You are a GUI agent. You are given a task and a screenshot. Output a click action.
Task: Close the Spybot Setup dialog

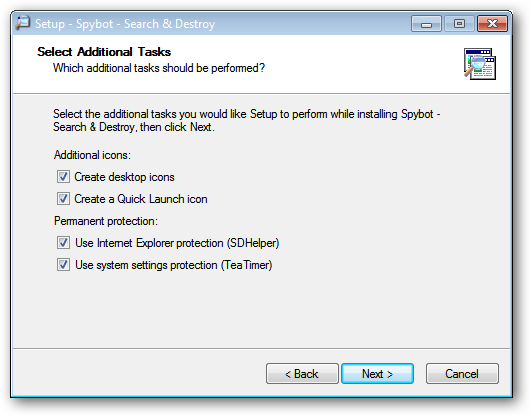coord(492,24)
